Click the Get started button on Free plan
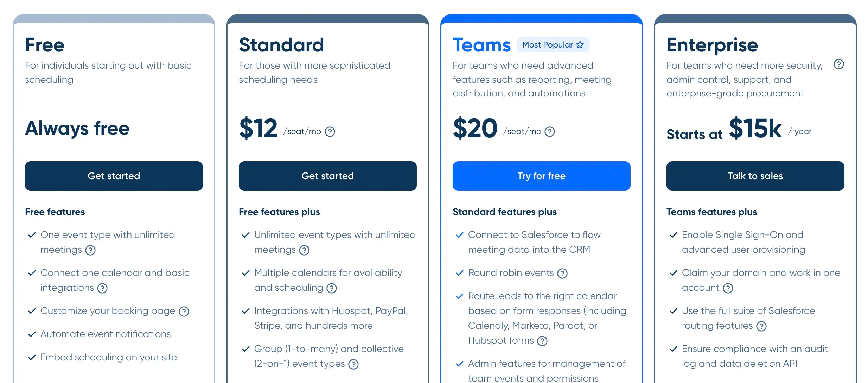Screen dimensions: 868x383 113,176
